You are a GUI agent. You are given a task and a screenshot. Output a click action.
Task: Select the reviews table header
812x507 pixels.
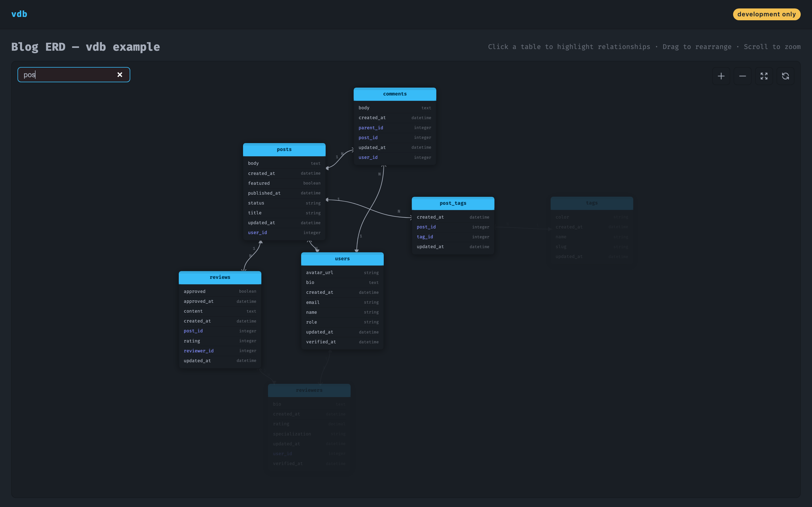tap(220, 277)
